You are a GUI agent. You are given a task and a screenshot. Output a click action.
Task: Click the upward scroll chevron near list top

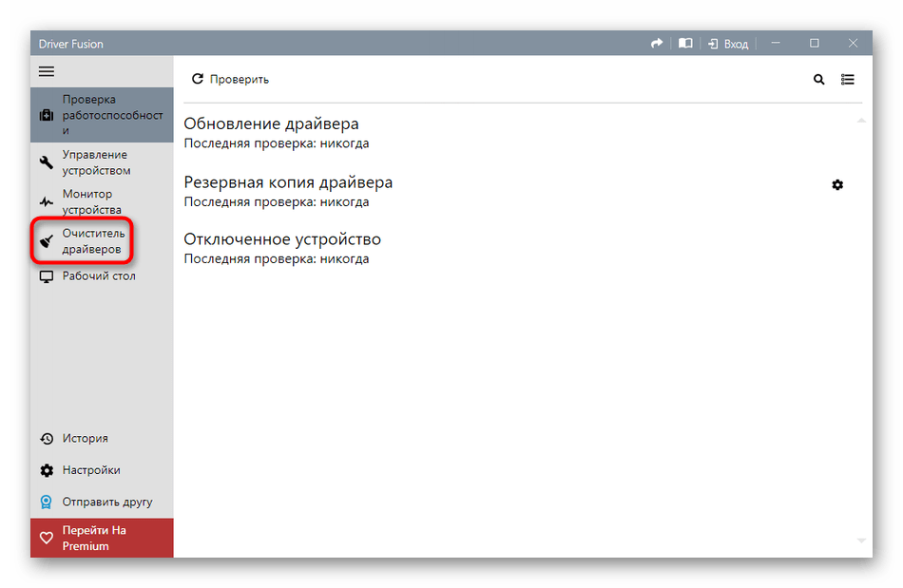[861, 121]
